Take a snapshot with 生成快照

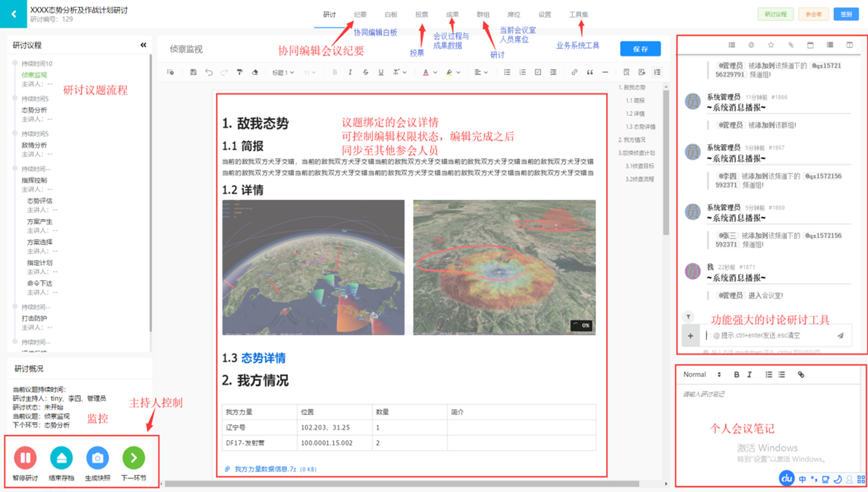tap(97, 458)
